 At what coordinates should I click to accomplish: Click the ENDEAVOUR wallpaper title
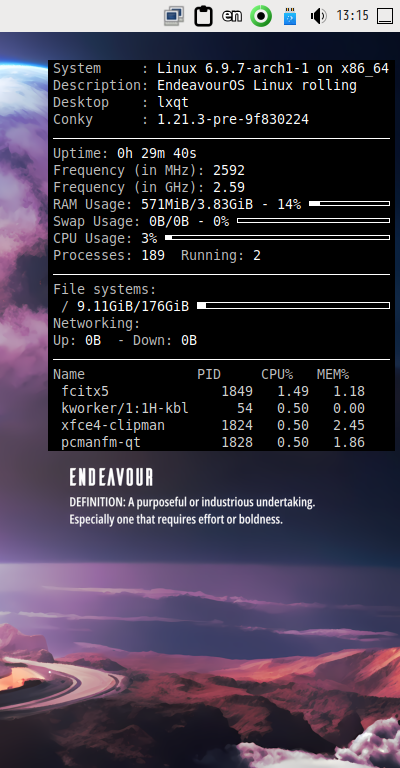(111, 477)
